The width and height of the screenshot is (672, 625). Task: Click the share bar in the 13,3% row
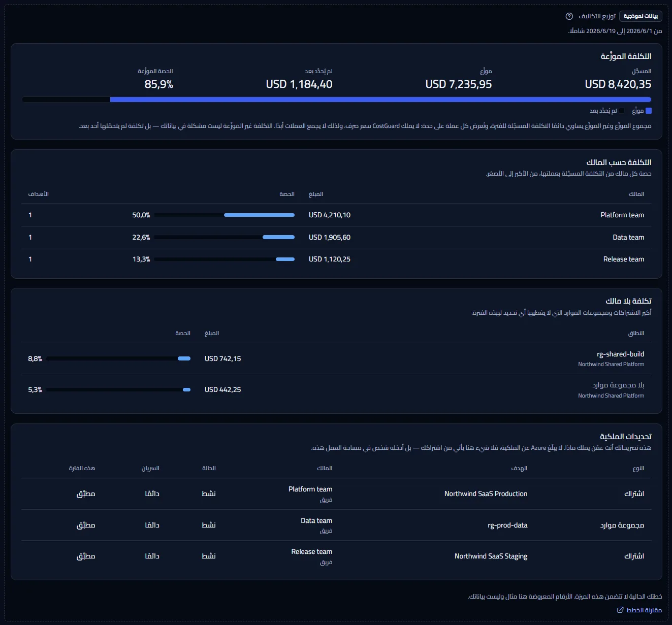(x=224, y=259)
